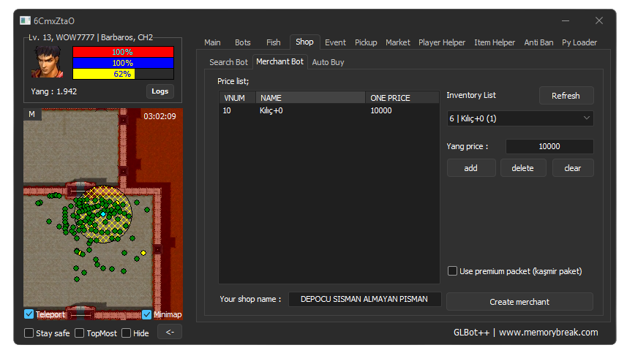This screenshot has height=364, width=627.
Task: Switch to the Auto Buy subtab
Action: (328, 62)
